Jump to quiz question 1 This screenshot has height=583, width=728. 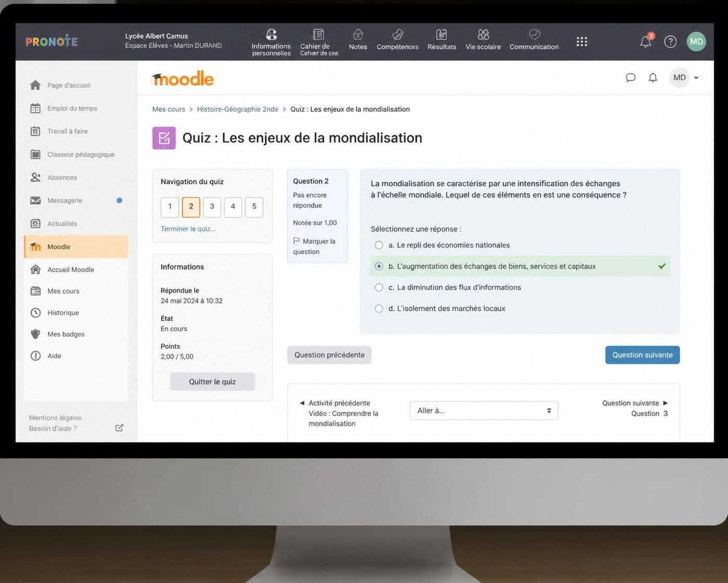170,207
